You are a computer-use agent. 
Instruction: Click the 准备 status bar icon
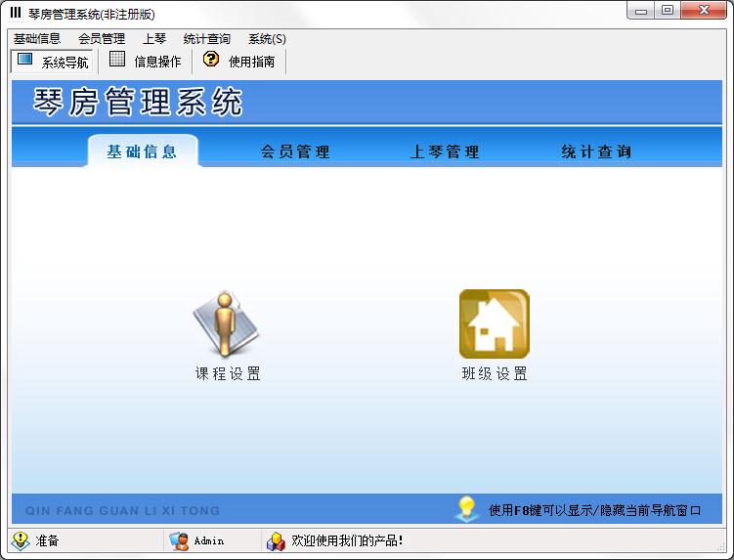click(22, 541)
